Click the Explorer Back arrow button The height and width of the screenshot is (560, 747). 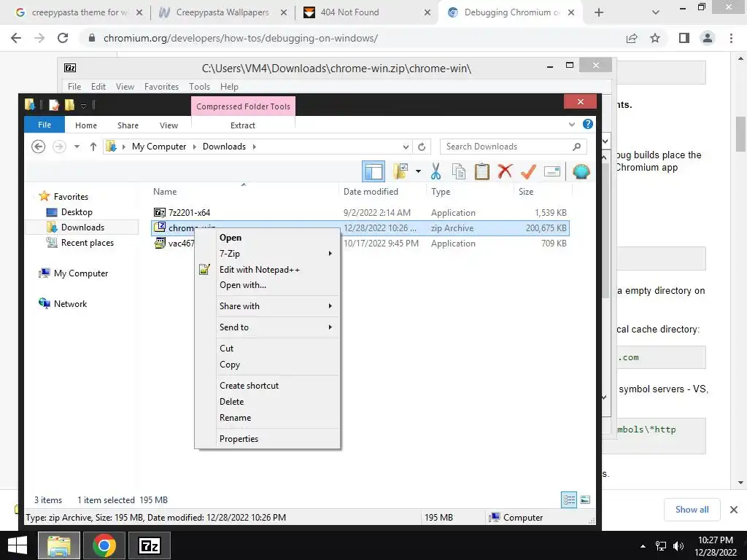38,147
